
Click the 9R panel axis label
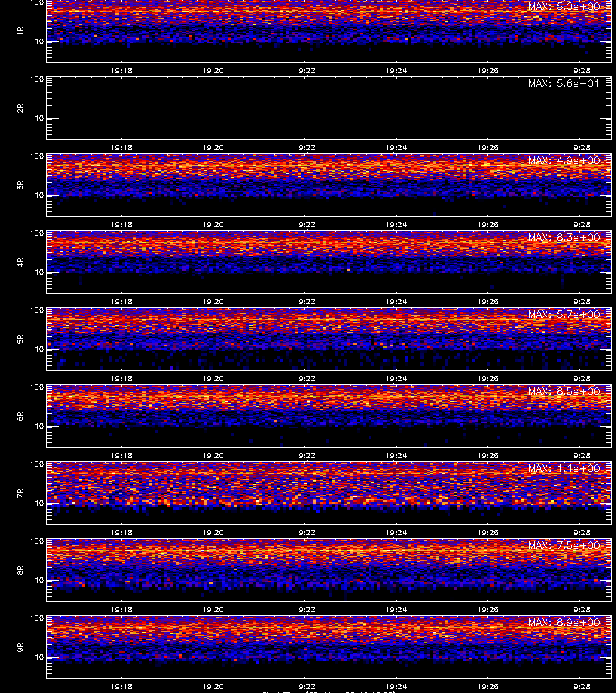point(20,648)
